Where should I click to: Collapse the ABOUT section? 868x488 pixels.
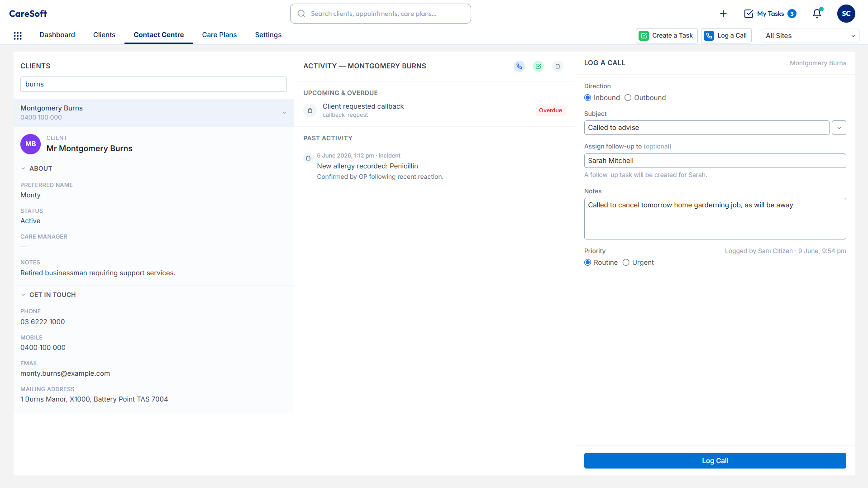point(23,168)
